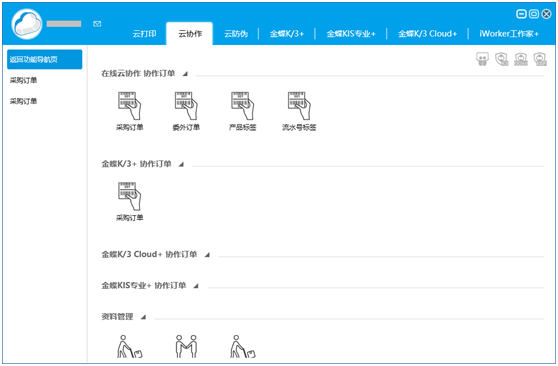Screen dimensions: 558x366
Task: Collapse the 在线云协作 协作订单 section
Action: pos(185,74)
